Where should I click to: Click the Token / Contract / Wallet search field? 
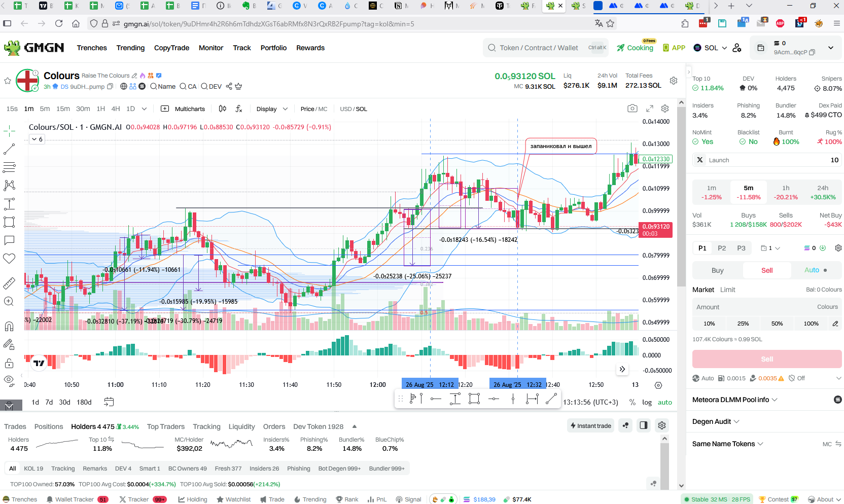point(546,48)
